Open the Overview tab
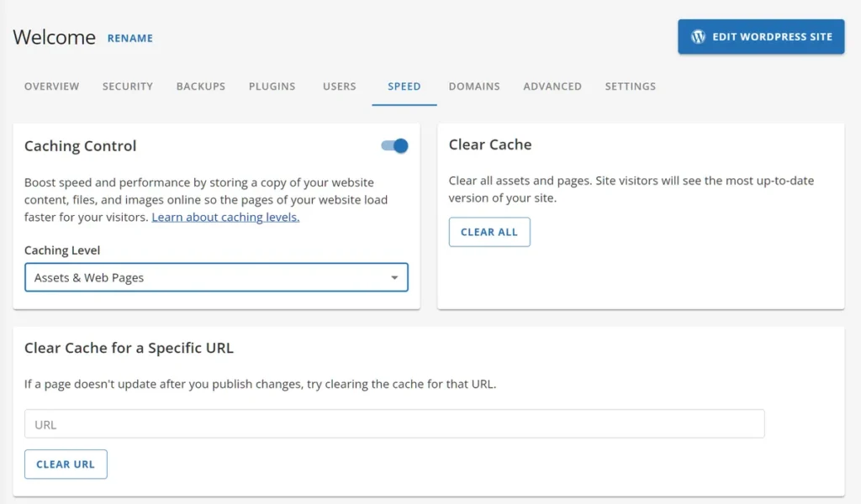The image size is (861, 504). pyautogui.click(x=51, y=87)
